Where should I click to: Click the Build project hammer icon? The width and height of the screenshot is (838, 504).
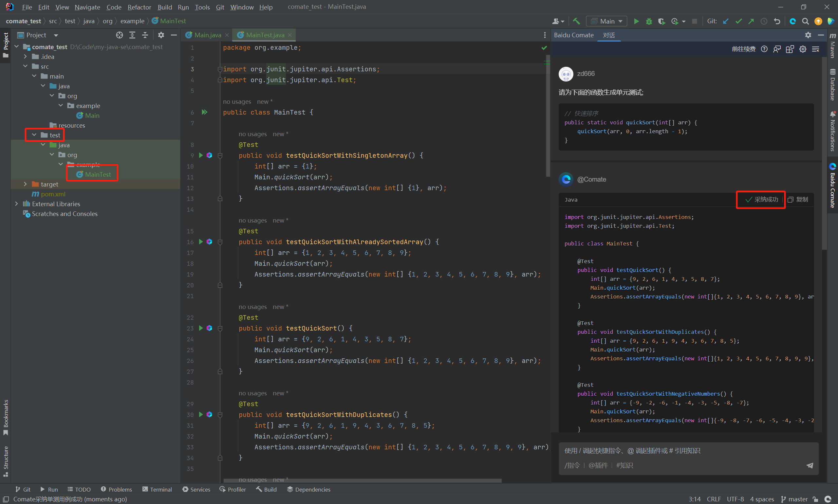click(x=576, y=21)
